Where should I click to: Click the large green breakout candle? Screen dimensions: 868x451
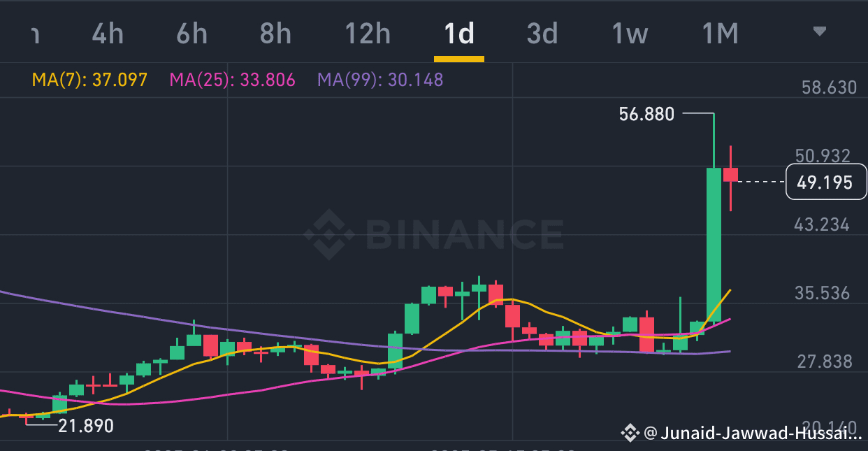pyautogui.click(x=714, y=244)
